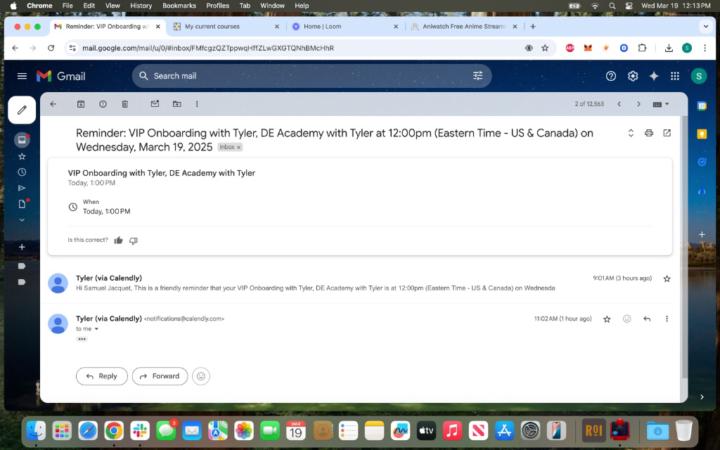Star the 11:02 AM Calendly message
Image resolution: width=720 pixels, height=450 pixels.
[607, 319]
